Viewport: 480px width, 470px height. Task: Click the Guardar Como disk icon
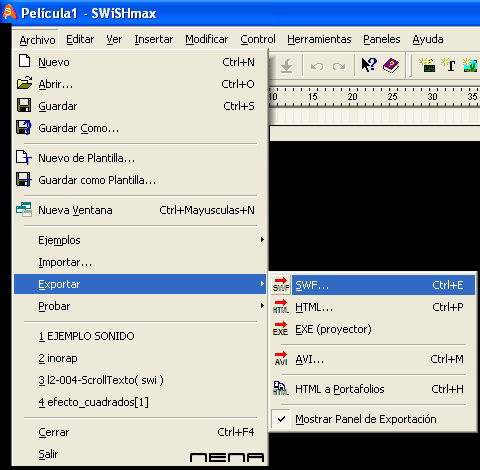coord(24,128)
